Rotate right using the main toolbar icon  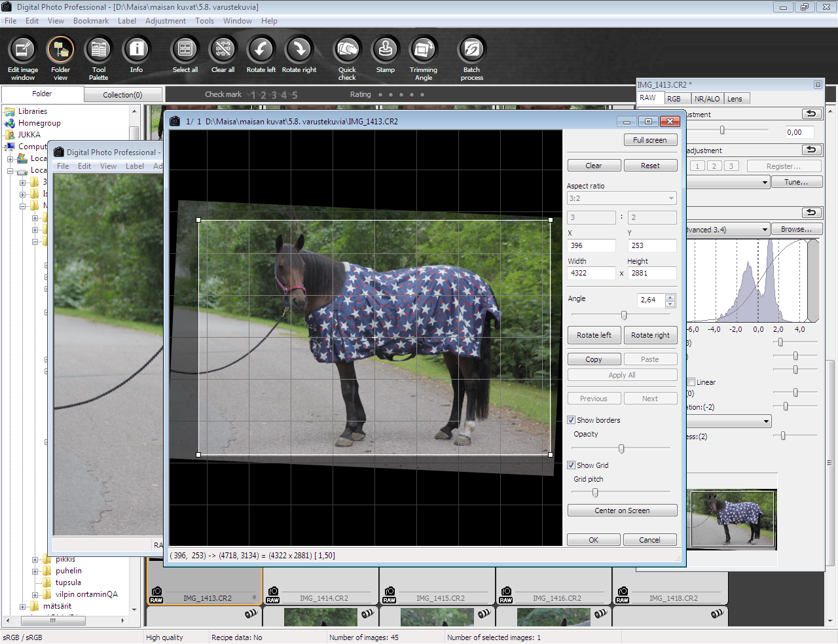click(x=299, y=50)
